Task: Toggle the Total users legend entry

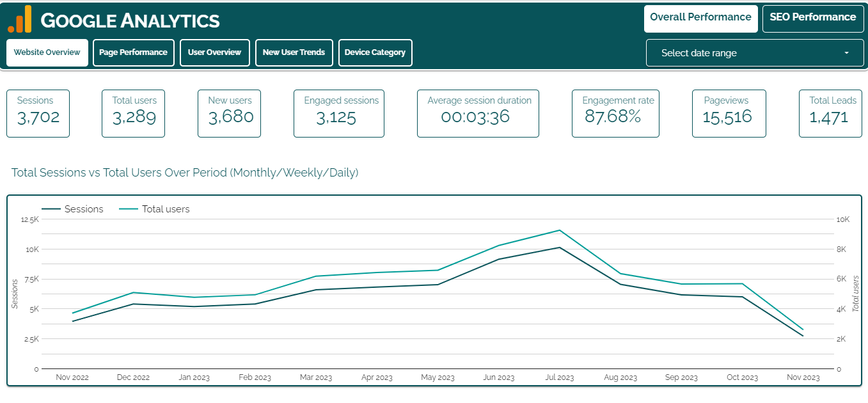Action: tap(154, 209)
